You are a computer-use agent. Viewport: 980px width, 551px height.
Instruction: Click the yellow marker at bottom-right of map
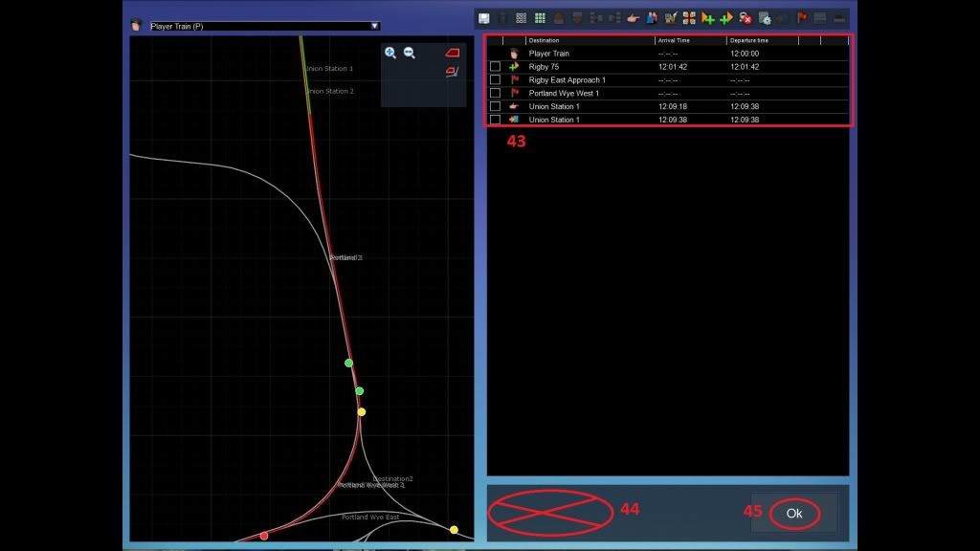454,530
